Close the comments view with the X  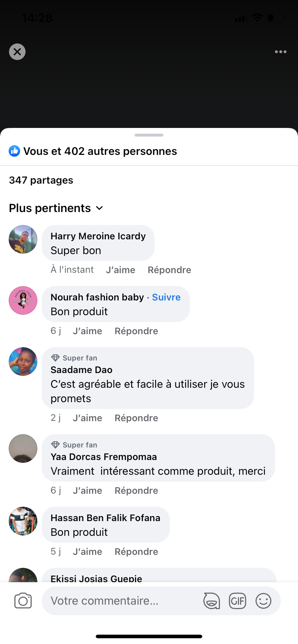click(x=17, y=52)
